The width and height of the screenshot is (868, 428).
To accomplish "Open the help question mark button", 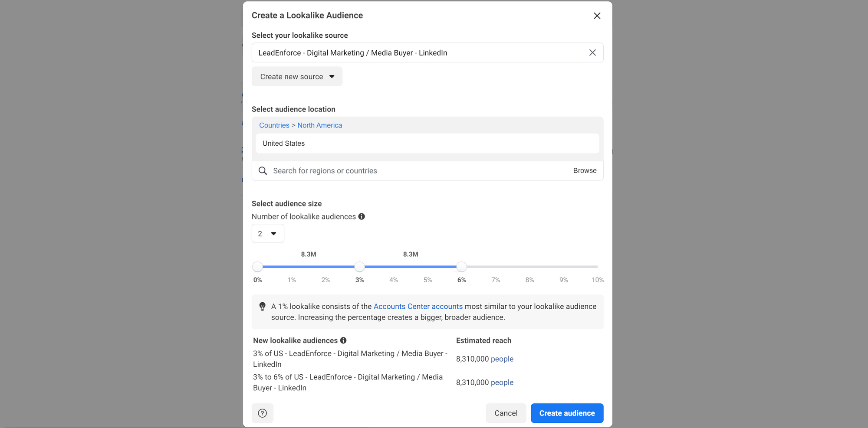I will click(263, 413).
